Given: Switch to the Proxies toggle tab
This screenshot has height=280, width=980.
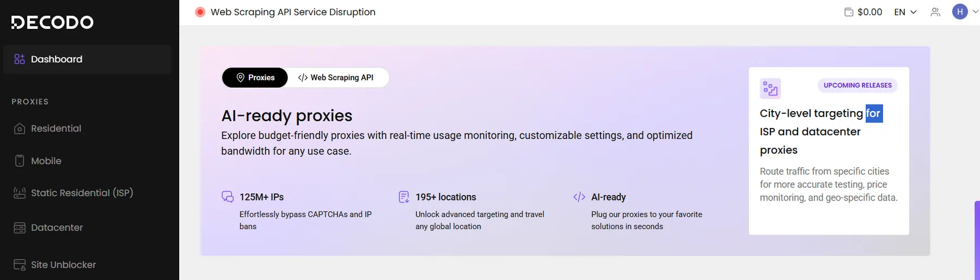Looking at the screenshot, I should [x=255, y=77].
